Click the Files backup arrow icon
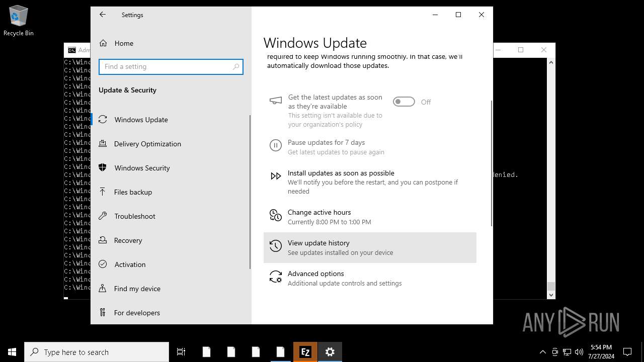This screenshot has width=644, height=362. (x=103, y=192)
